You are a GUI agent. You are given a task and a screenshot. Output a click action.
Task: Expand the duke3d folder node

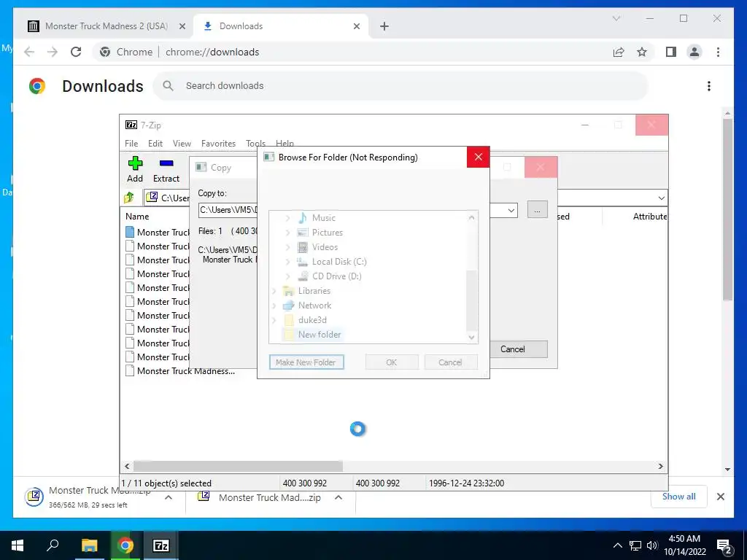tap(274, 321)
